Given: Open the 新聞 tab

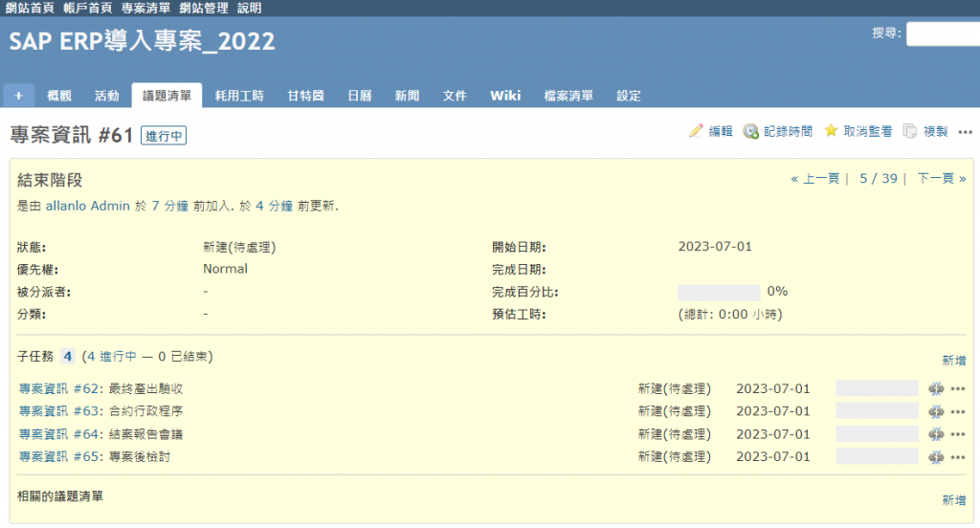Looking at the screenshot, I should pos(407,96).
